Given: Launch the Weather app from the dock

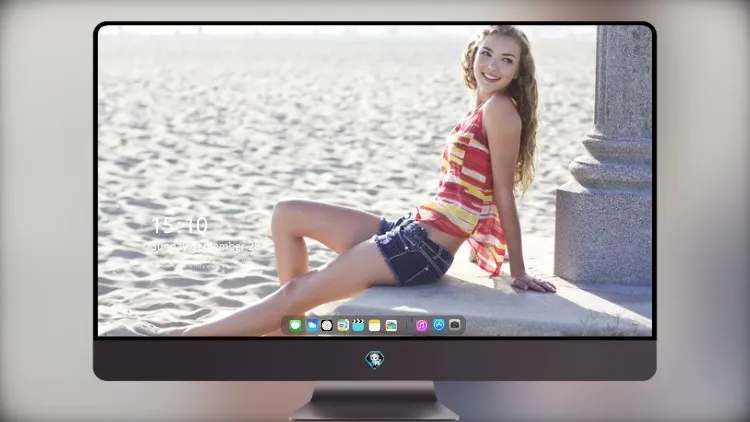Looking at the screenshot, I should pyautogui.click(x=311, y=326).
